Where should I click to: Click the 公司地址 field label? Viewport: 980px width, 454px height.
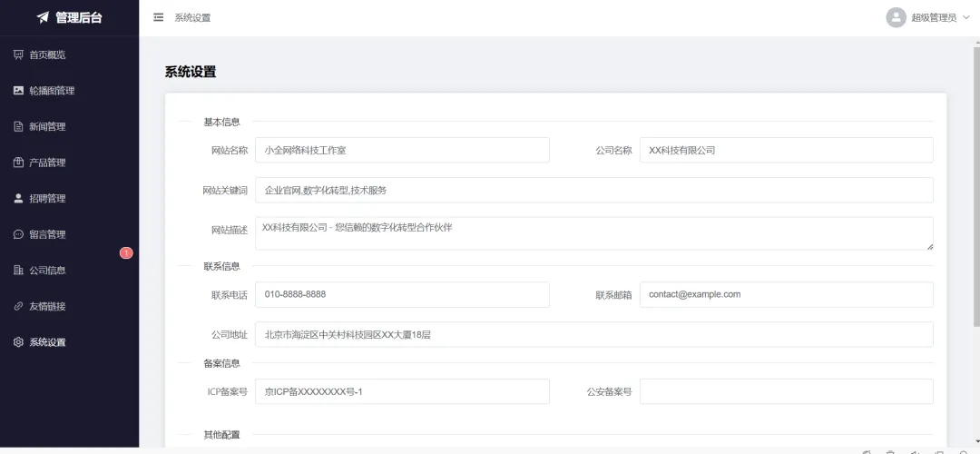(230, 335)
